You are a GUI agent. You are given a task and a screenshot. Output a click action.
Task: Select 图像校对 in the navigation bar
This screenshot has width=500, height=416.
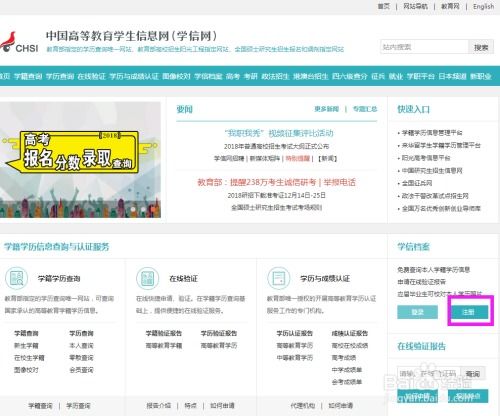[176, 76]
